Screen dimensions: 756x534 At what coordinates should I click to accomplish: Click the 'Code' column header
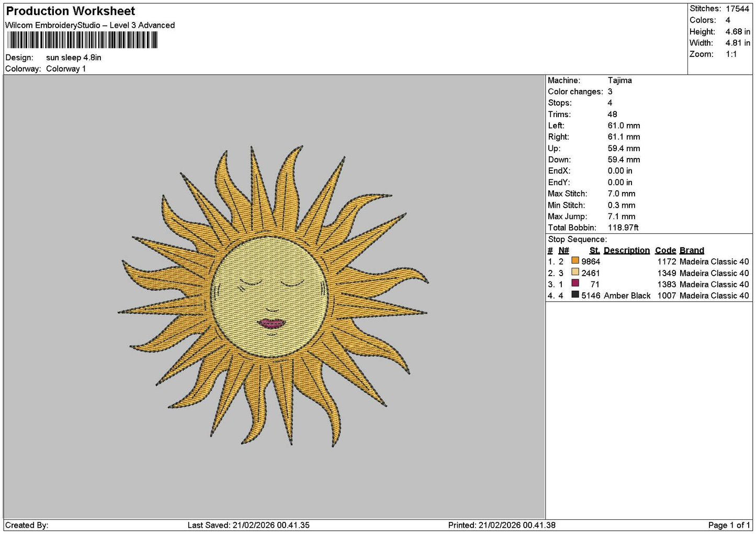coord(665,251)
